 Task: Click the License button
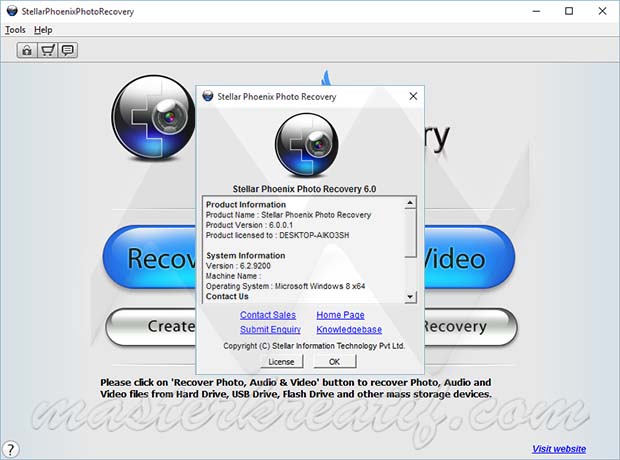282,362
